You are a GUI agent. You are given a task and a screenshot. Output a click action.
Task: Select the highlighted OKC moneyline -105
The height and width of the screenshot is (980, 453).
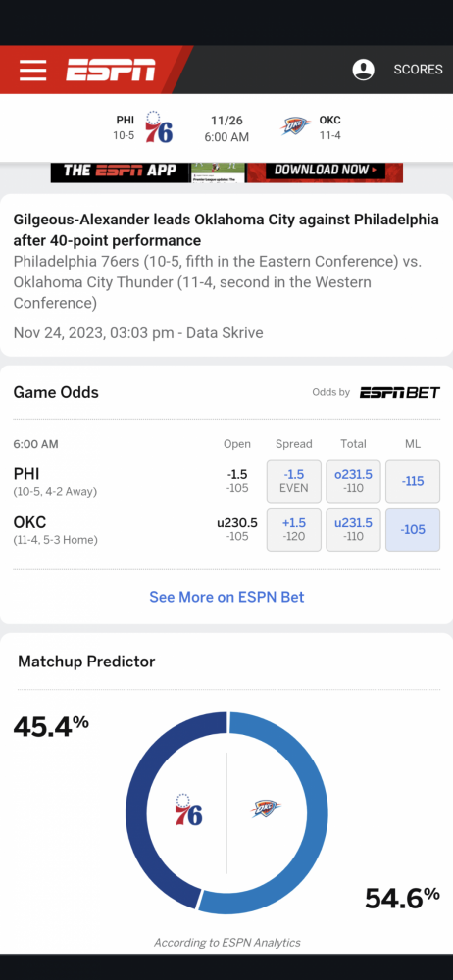pyautogui.click(x=413, y=529)
